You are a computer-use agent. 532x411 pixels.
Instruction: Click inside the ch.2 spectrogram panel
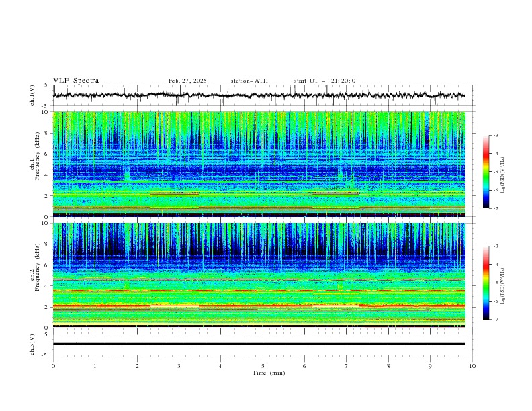pyautogui.click(x=259, y=275)
